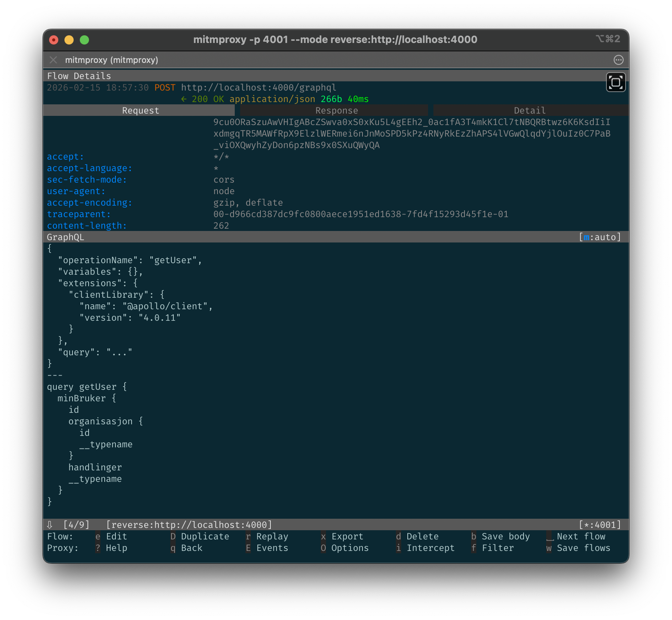This screenshot has width=672, height=620.
Task: Click the fullscreen capture icon at top right
Action: pos(616,82)
